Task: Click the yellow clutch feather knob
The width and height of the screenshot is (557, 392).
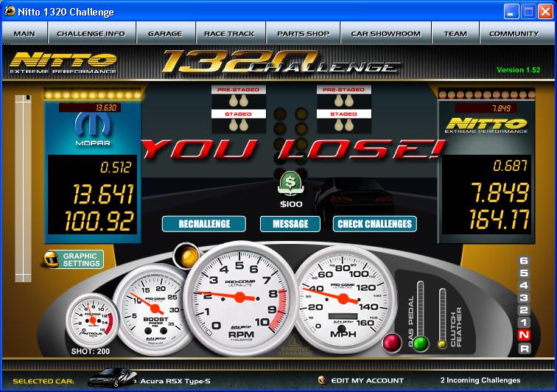Action: [x=442, y=344]
